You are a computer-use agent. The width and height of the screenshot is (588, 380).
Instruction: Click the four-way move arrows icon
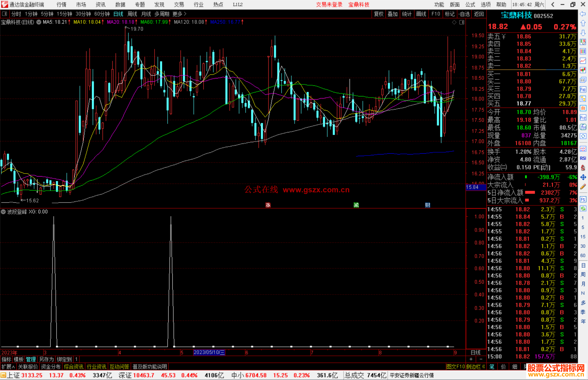click(x=583, y=177)
